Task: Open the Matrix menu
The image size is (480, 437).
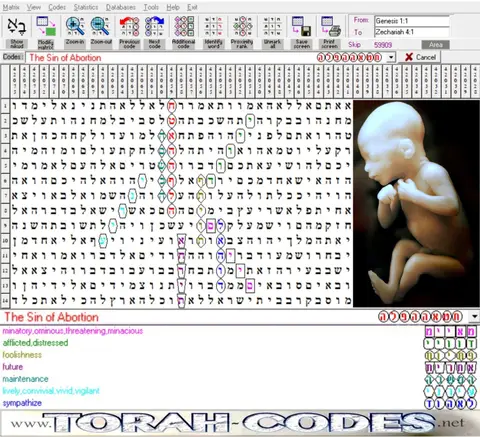Action: click(x=11, y=7)
